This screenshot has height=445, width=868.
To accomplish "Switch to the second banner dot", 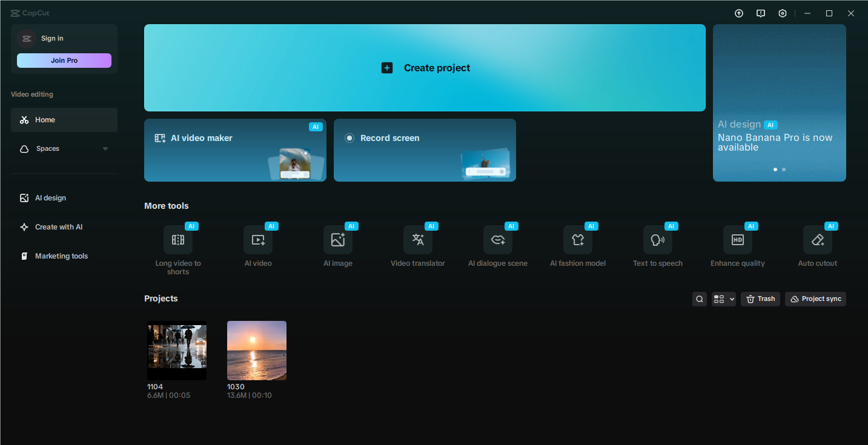I will [x=783, y=170].
